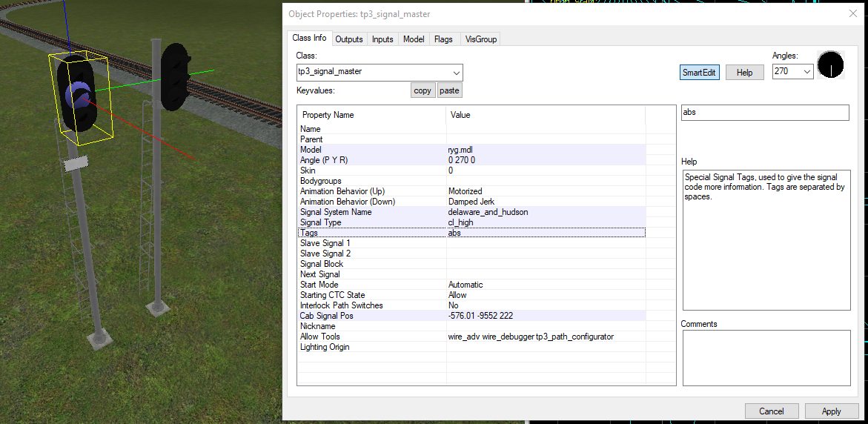Select the Tags property row
This screenshot has height=424, width=868.
click(x=471, y=233)
